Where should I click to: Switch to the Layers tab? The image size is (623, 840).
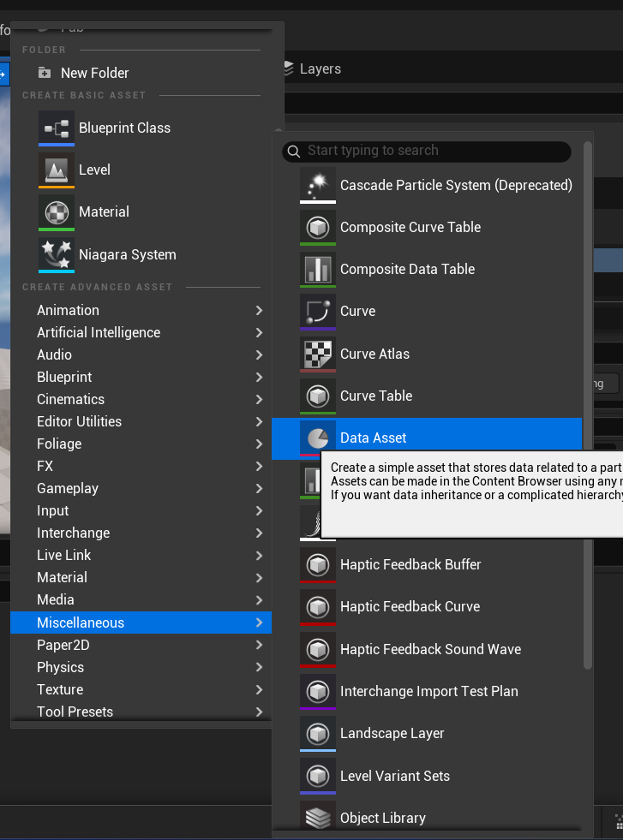point(312,69)
